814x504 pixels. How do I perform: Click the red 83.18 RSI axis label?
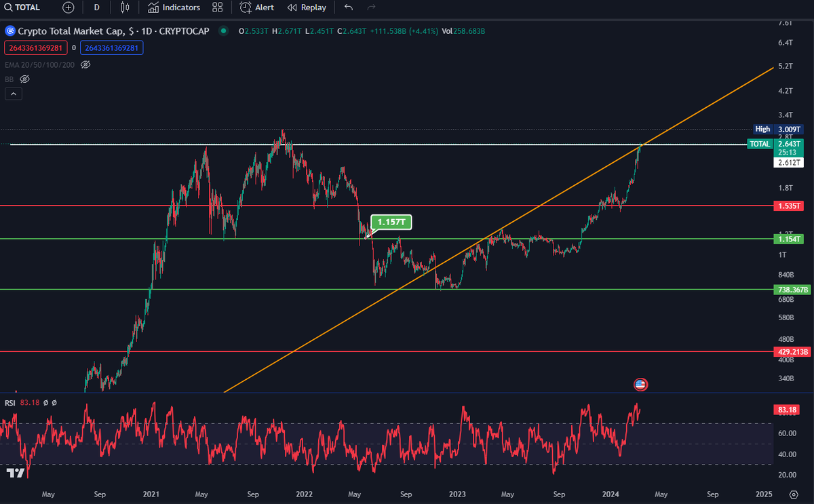tap(786, 410)
